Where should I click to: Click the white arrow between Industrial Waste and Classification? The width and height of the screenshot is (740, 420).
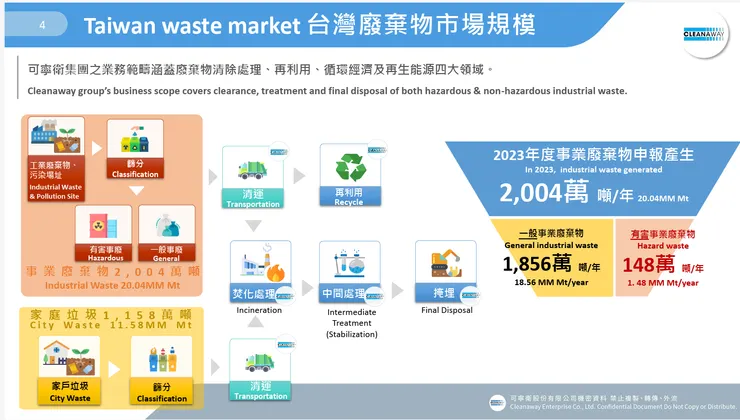click(96, 148)
